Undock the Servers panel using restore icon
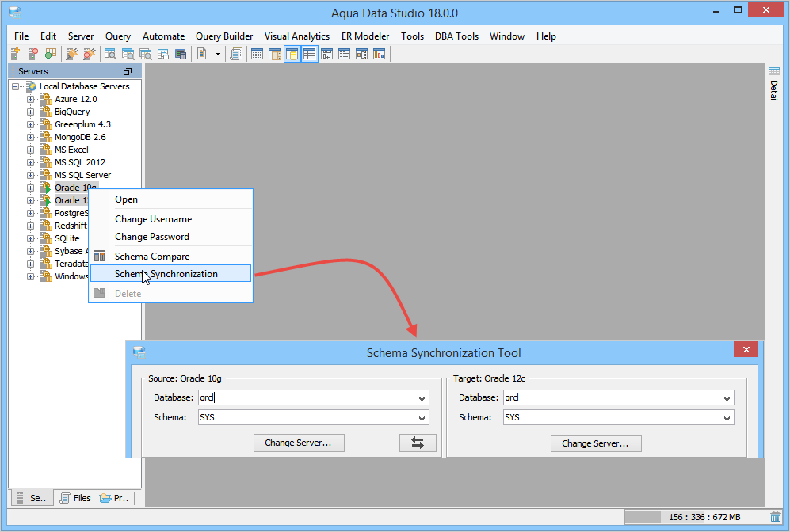The width and height of the screenshot is (790, 532). pyautogui.click(x=128, y=71)
